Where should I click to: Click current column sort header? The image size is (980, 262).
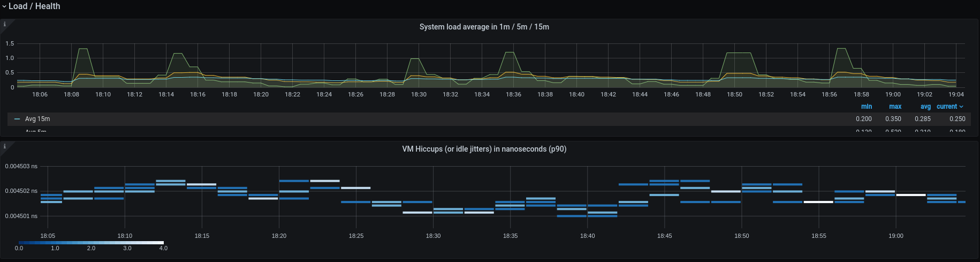[946, 107]
